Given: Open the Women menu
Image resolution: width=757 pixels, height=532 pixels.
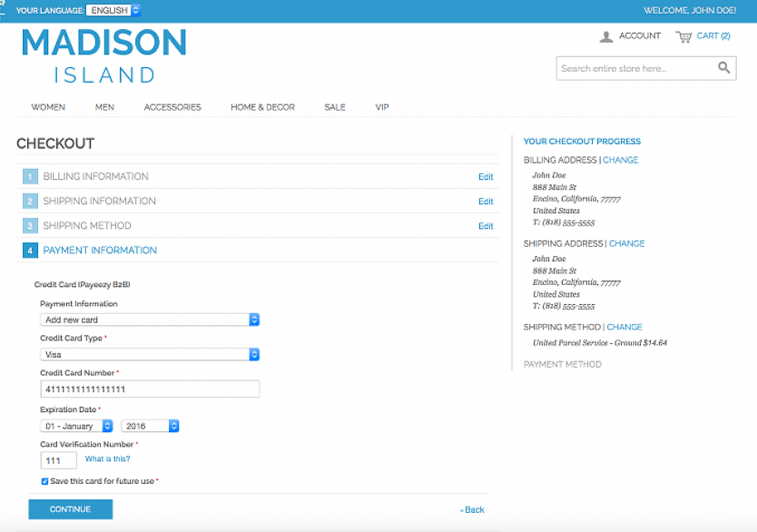Looking at the screenshot, I should coord(48,107).
